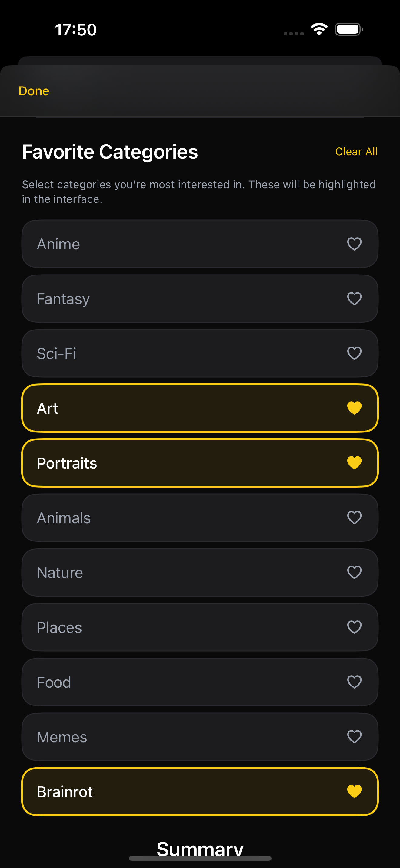Toggle the Memes category row
The image size is (400, 868).
pyautogui.click(x=200, y=737)
